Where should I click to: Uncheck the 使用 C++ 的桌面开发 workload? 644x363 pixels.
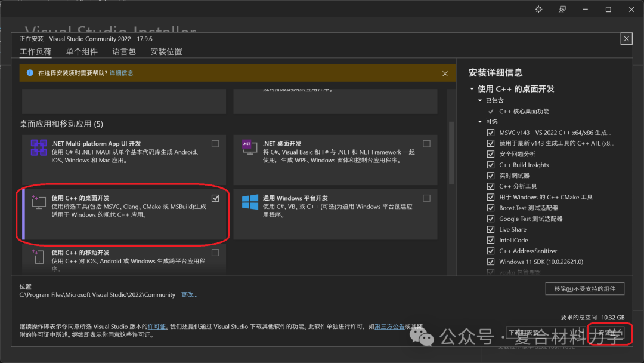coord(215,198)
